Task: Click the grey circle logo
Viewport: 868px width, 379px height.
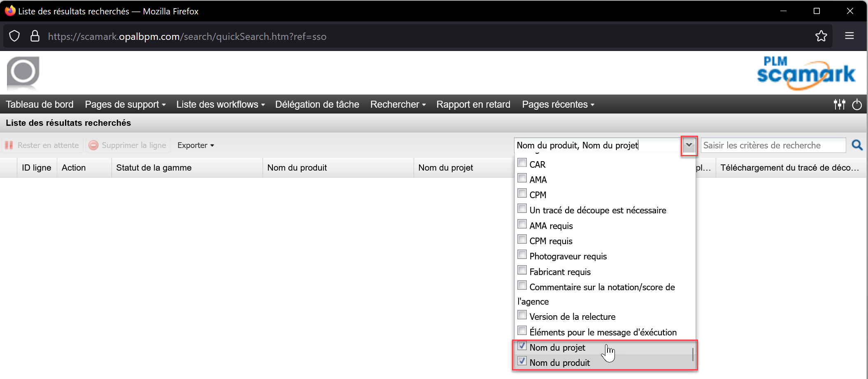Action: tap(23, 72)
